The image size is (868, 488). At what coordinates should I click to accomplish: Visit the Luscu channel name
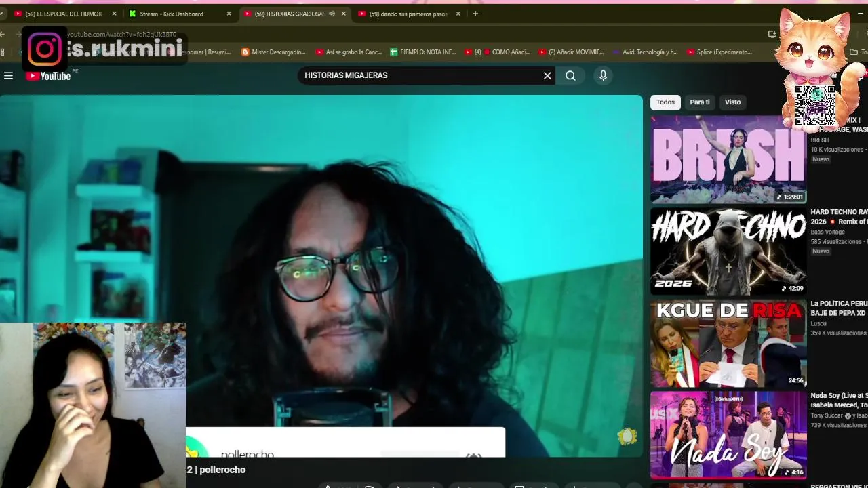click(x=818, y=324)
